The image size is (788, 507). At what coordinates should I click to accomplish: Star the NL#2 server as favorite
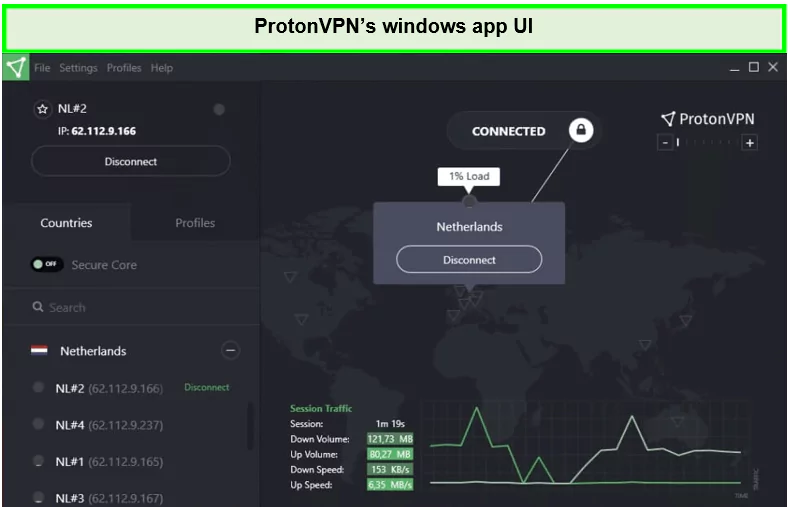43,109
